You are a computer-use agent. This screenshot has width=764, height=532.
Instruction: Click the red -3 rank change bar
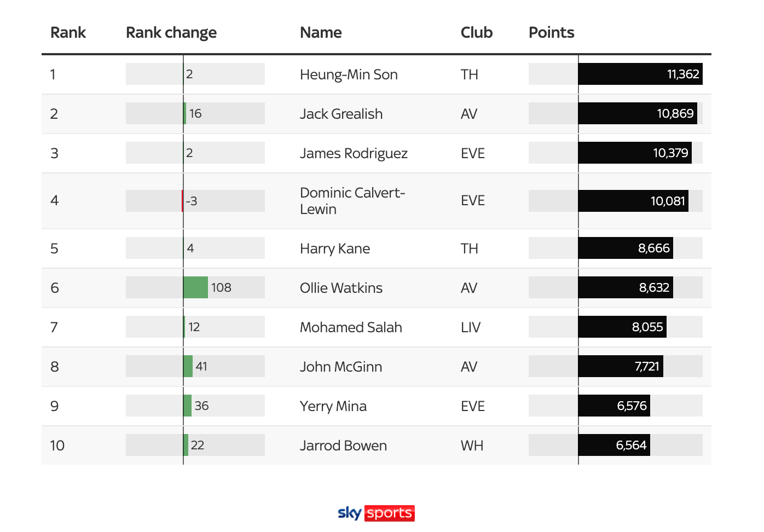coord(182,201)
